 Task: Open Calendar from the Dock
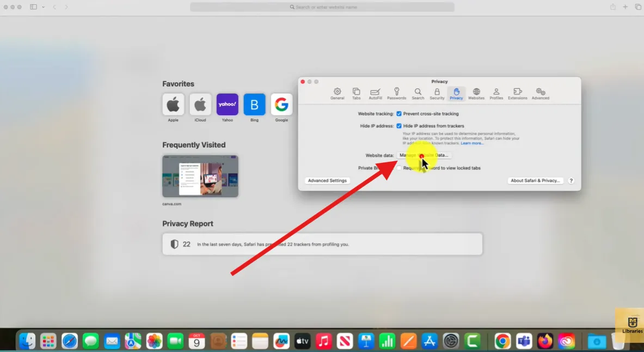coord(197,341)
